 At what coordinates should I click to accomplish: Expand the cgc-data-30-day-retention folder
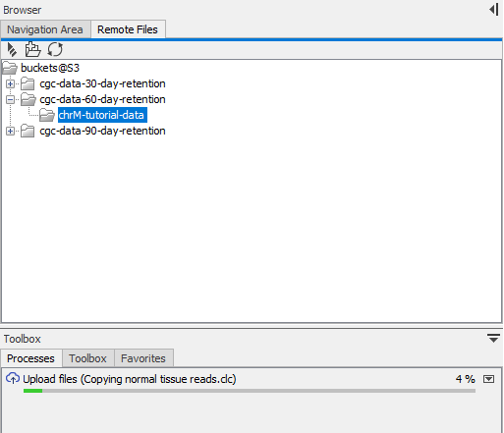10,83
